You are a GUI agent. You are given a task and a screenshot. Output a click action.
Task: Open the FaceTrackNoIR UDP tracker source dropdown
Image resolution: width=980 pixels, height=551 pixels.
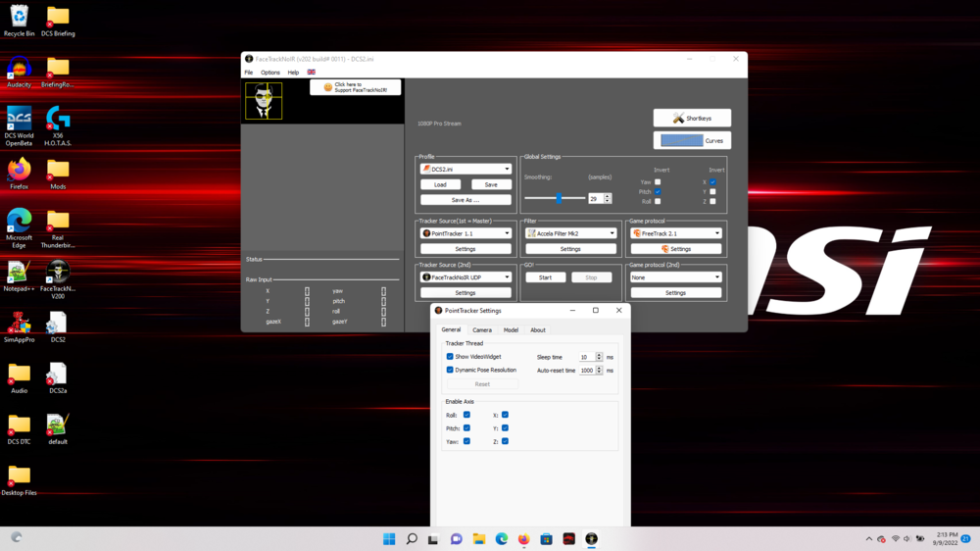point(465,277)
